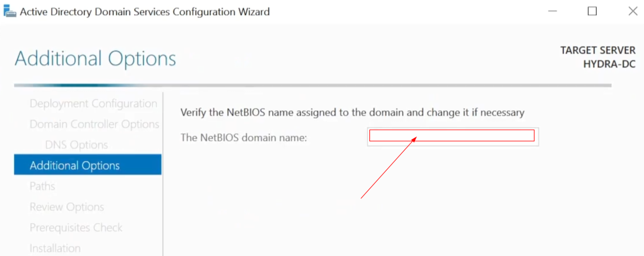Click the TARGET SERVER label
The height and width of the screenshot is (256, 644).
[x=598, y=50]
